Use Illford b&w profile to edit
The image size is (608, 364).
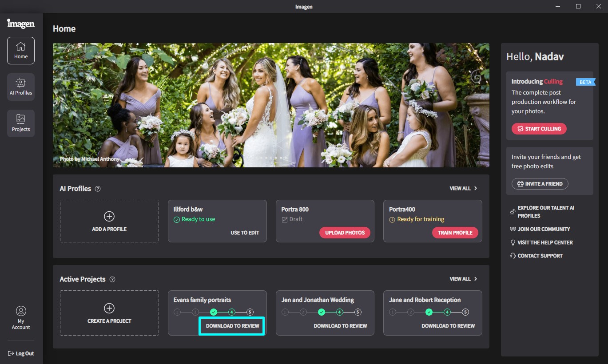coord(245,233)
